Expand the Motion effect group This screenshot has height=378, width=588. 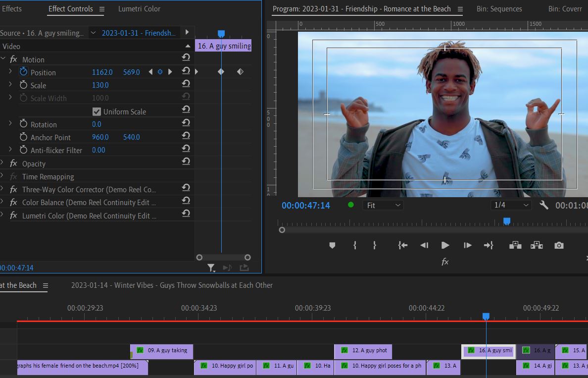3,59
